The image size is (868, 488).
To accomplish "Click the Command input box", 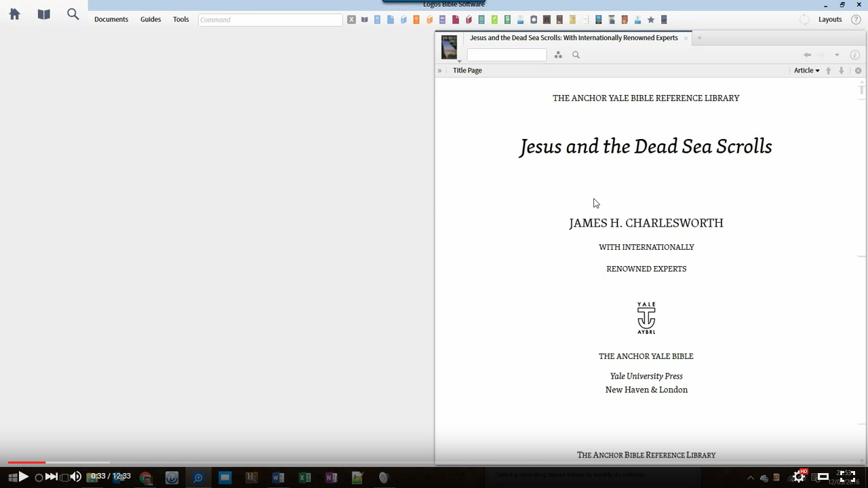I will [270, 20].
